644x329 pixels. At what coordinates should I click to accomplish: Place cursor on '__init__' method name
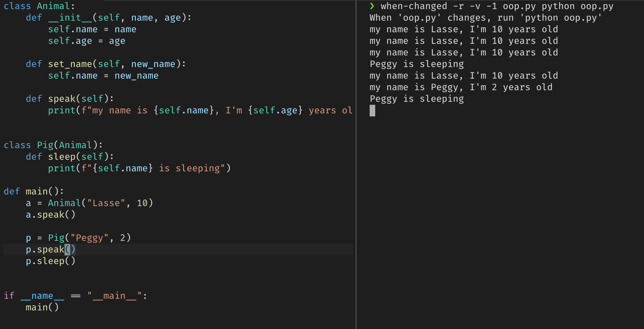pyautogui.click(x=70, y=18)
